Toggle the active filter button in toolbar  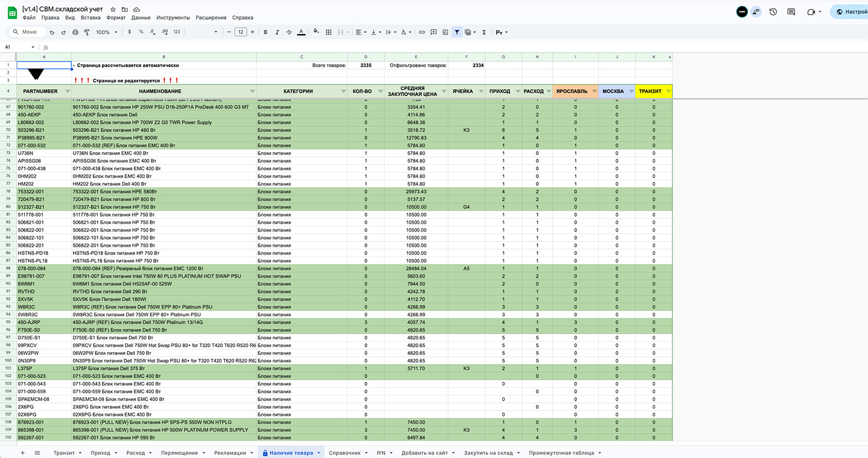pos(457,32)
